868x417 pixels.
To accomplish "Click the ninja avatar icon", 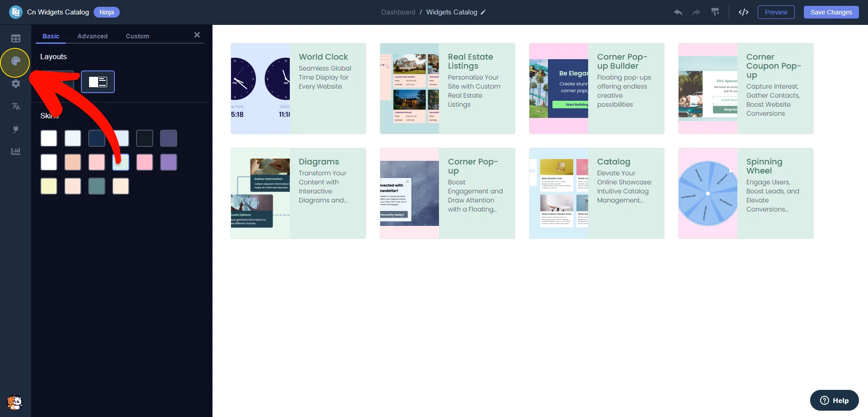I will 15,402.
